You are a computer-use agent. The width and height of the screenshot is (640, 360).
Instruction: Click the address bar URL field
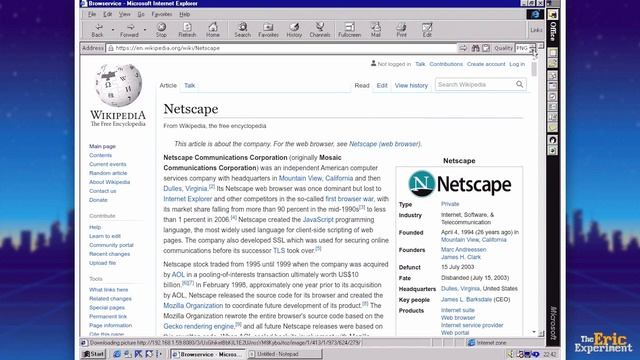[x=282, y=48]
